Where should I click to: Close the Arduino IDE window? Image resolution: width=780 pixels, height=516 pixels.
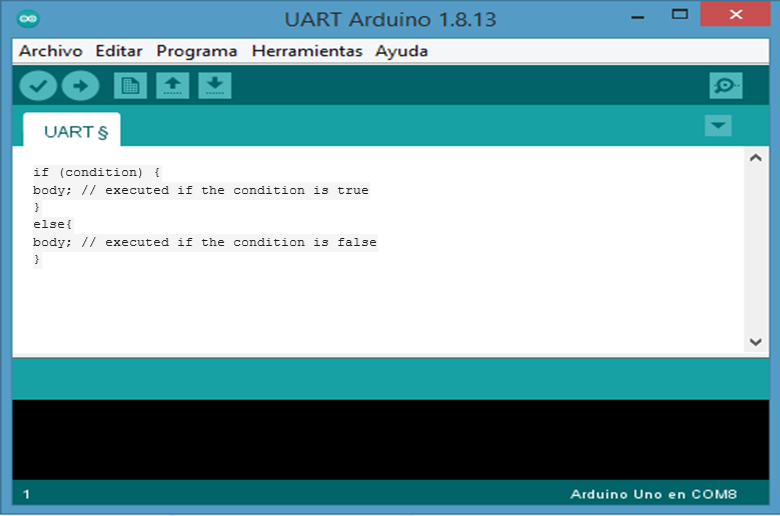pos(735,14)
